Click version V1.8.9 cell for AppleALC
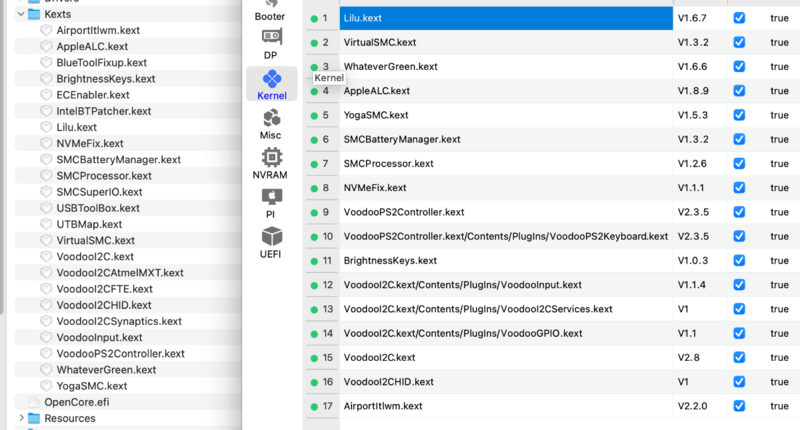Screen dimensions: 800x430 coord(693,91)
